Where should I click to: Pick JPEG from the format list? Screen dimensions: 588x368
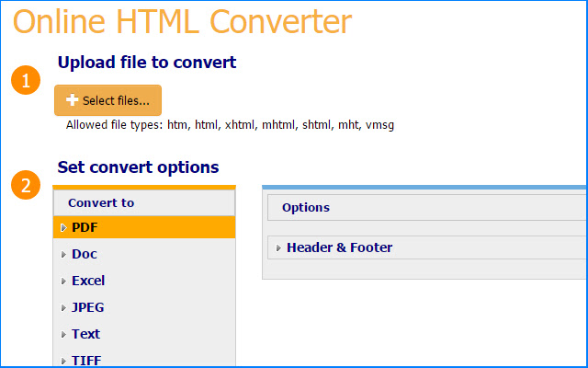click(87, 307)
